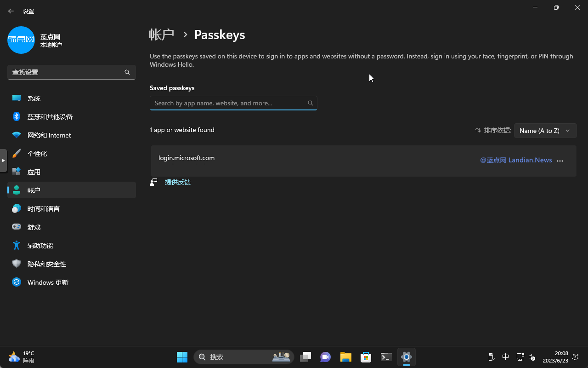Open Windows 更新 category

pos(72,282)
